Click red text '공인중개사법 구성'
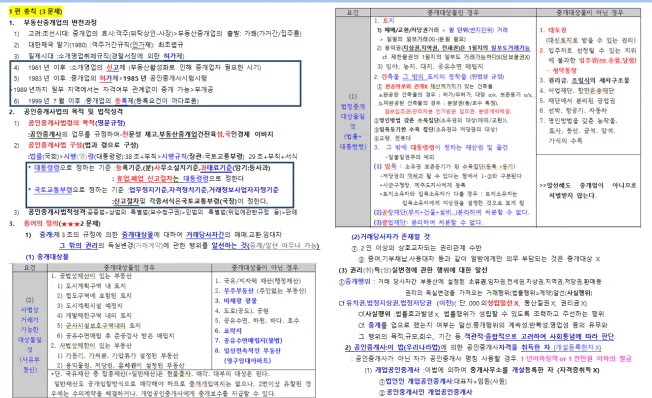Image resolution: width=652 pixels, height=398 pixels. [x=54, y=145]
